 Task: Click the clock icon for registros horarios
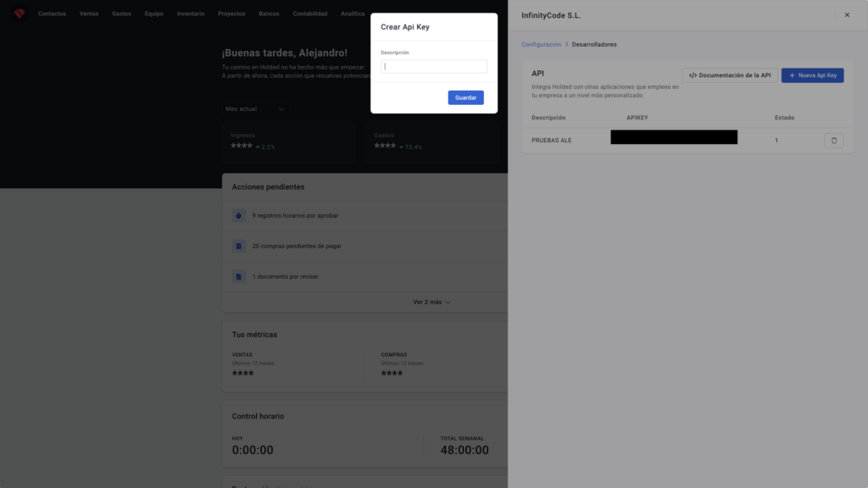pos(238,216)
